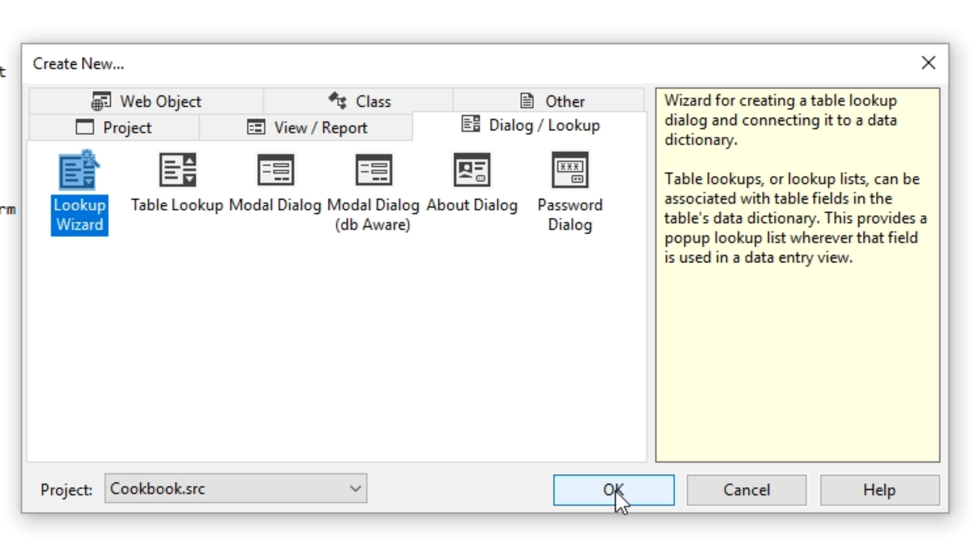
Task: Choose the Table Lookup template icon
Action: pyautogui.click(x=177, y=170)
